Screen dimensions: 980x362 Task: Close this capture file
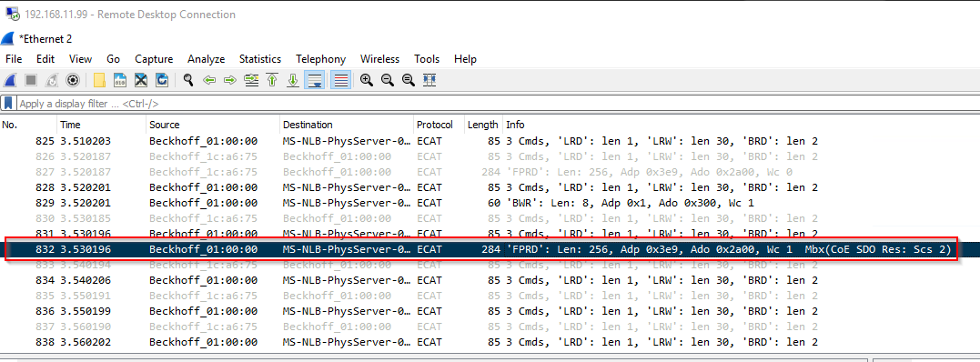pos(141,80)
